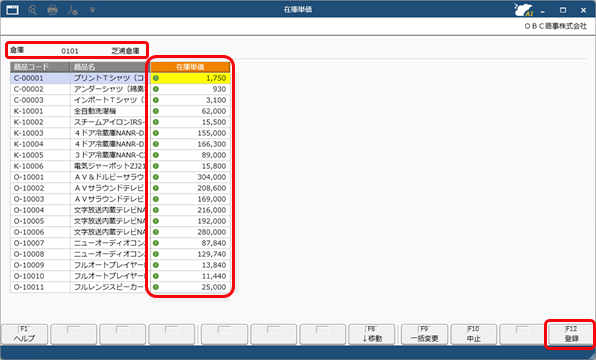The image size is (596, 360).
Task: Click warehouse name 芝浦倉庫
Action: point(125,51)
